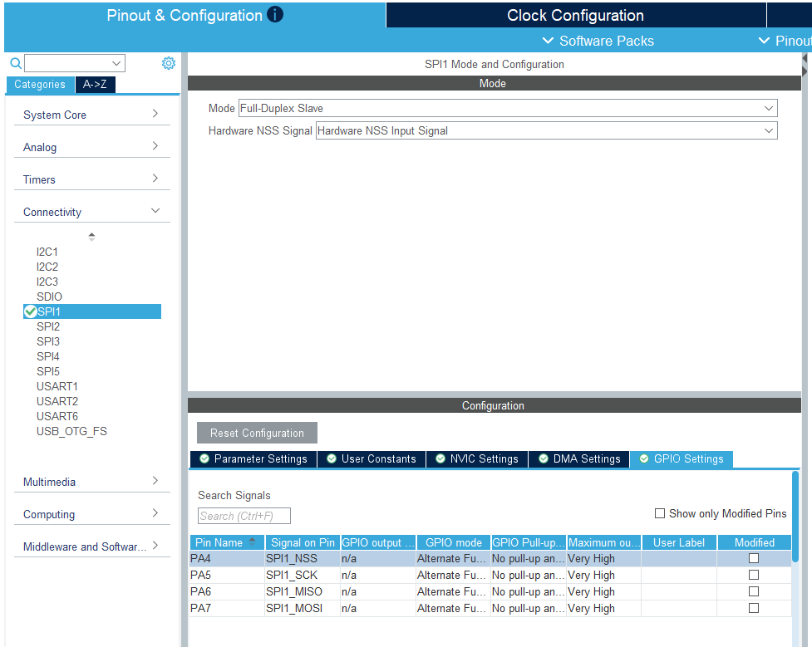Select SDIO peripheral
Screen dimensions: 812x647
tap(49, 297)
